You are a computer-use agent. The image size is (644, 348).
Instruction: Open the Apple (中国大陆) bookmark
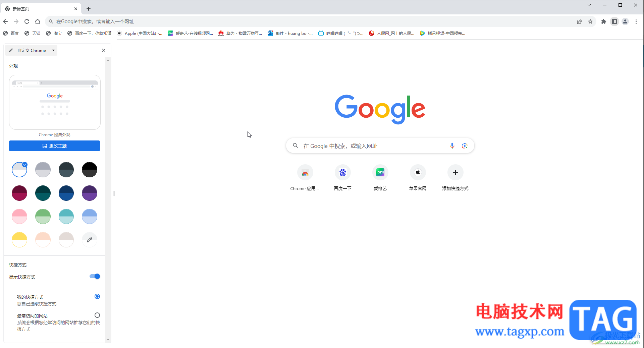[140, 33]
